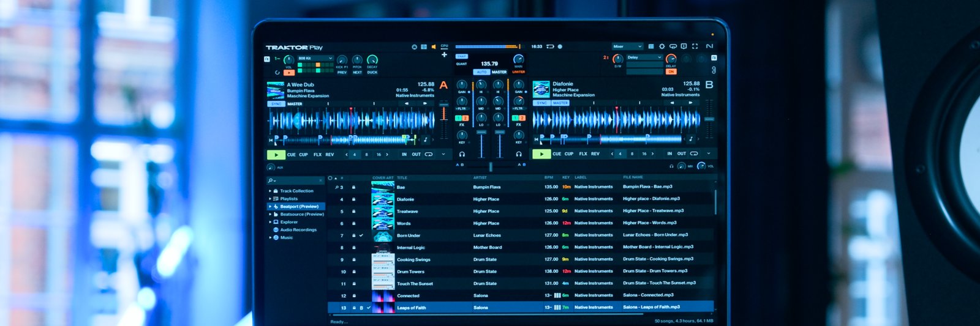Click the left deck FX unit icon
The width and height of the screenshot is (980, 326).
(267, 59)
